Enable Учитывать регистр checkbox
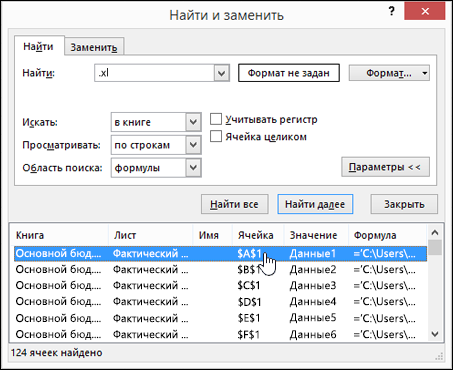Image resolution: width=453 pixels, height=370 pixels. click(x=216, y=119)
